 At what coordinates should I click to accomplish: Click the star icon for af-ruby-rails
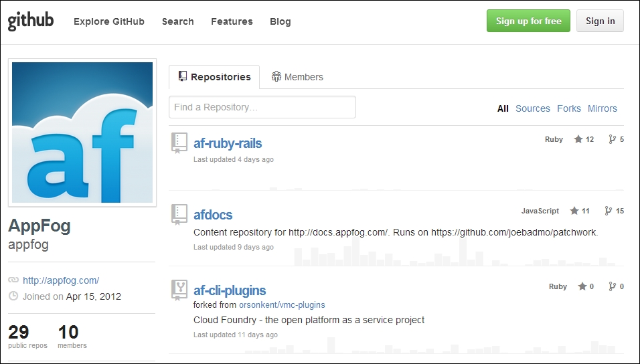point(578,139)
